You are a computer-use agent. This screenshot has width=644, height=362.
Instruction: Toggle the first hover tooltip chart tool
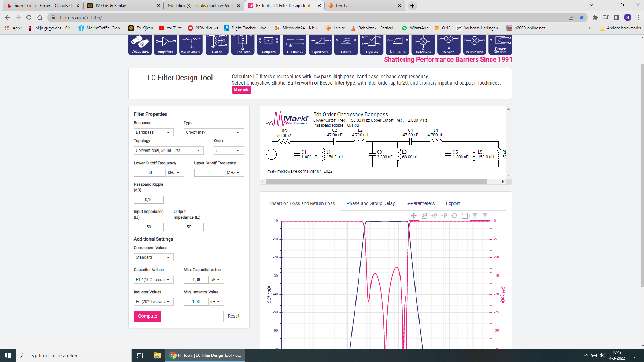click(475, 216)
